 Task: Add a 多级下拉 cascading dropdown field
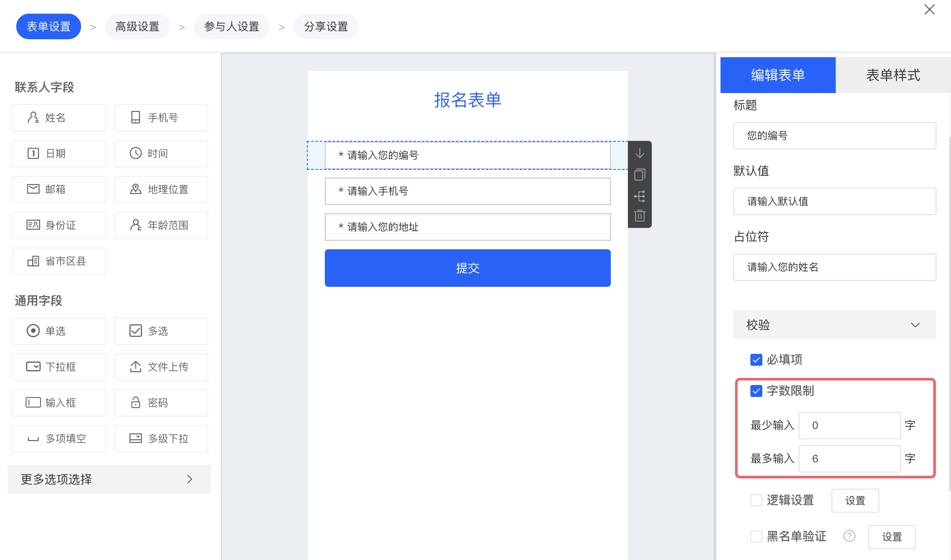click(x=161, y=439)
